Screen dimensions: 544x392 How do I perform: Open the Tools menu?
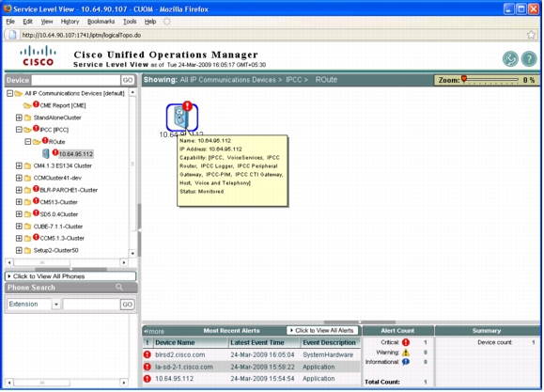point(130,22)
